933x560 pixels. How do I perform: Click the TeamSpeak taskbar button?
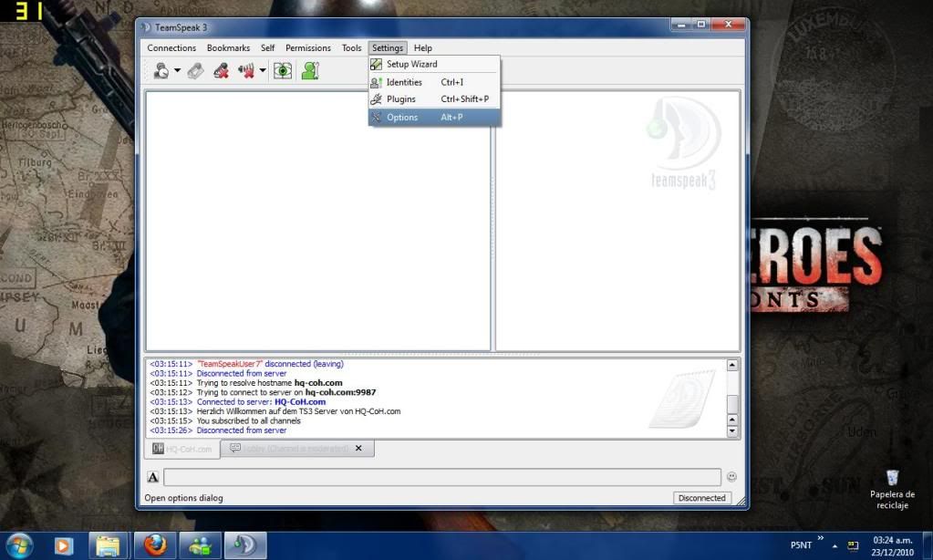pyautogui.click(x=244, y=545)
